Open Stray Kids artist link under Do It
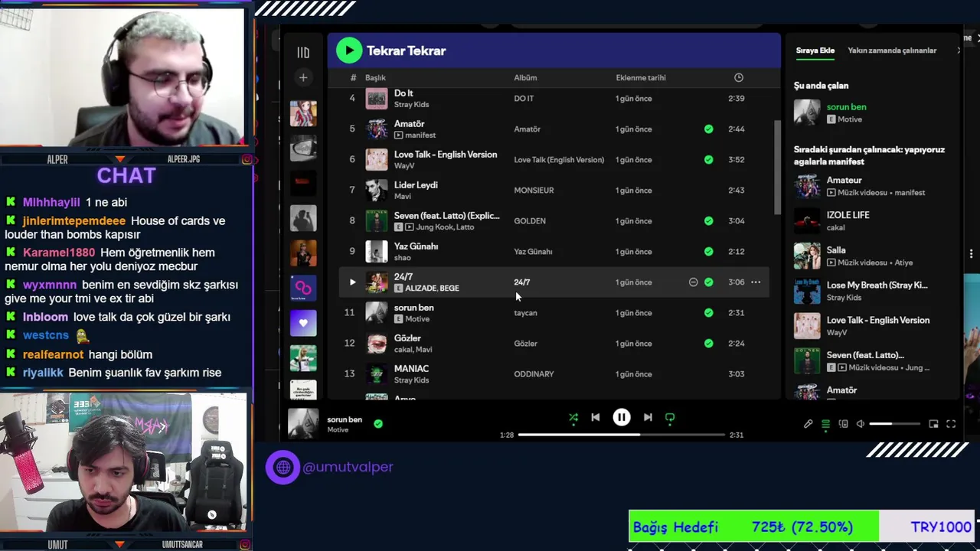The height and width of the screenshot is (551, 980). [x=411, y=104]
